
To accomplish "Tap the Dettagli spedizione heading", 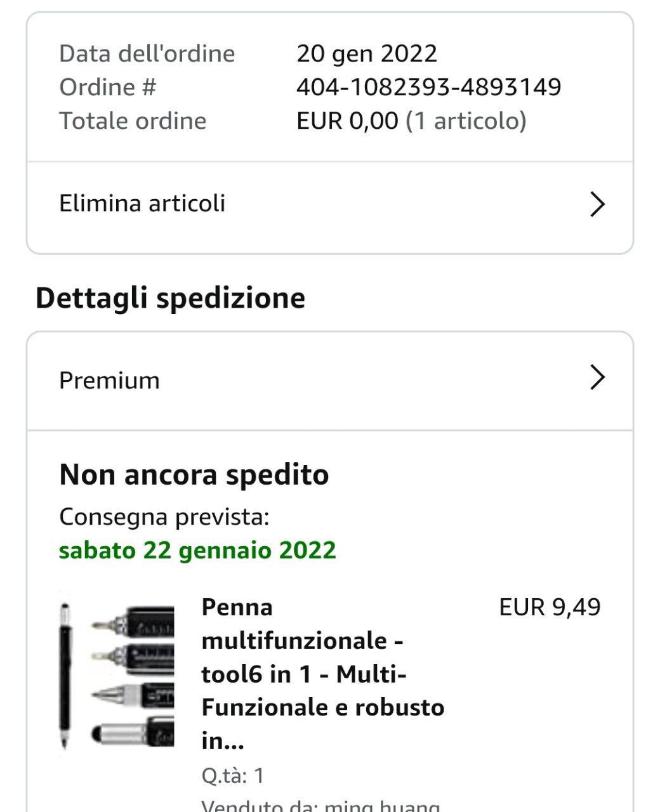I will pos(170,298).
